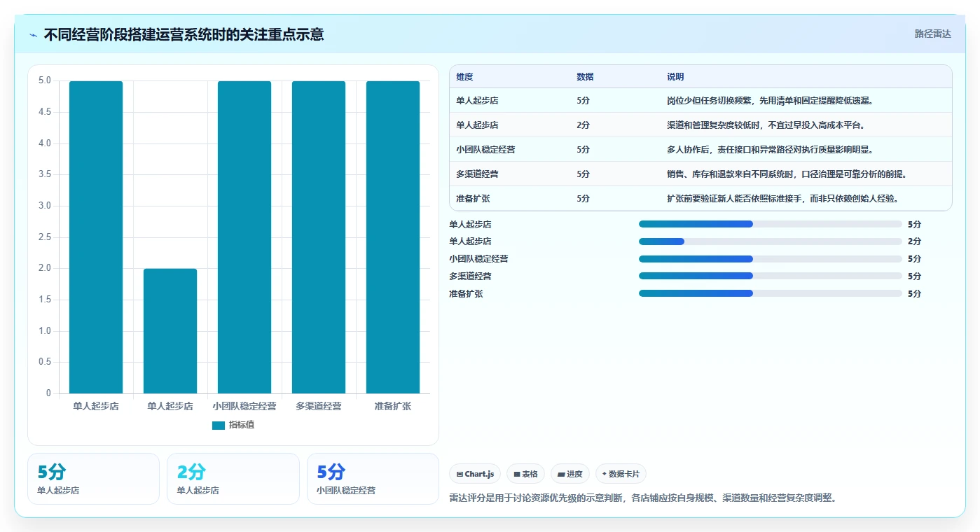Click the 单人起步店 progress bar showing 2分
This screenshot has height=532, width=980.
[770, 241]
